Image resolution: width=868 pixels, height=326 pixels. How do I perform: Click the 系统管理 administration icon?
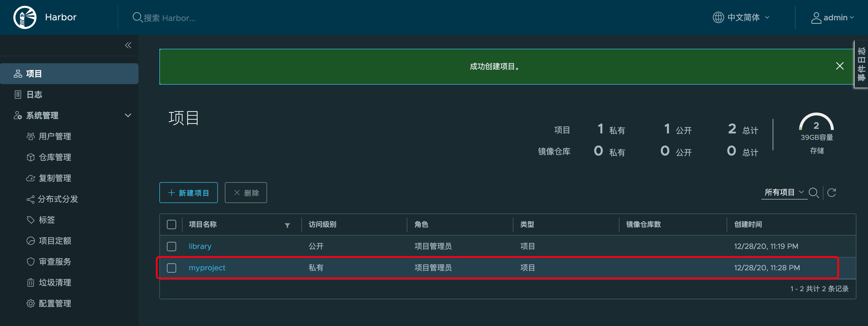coord(17,115)
